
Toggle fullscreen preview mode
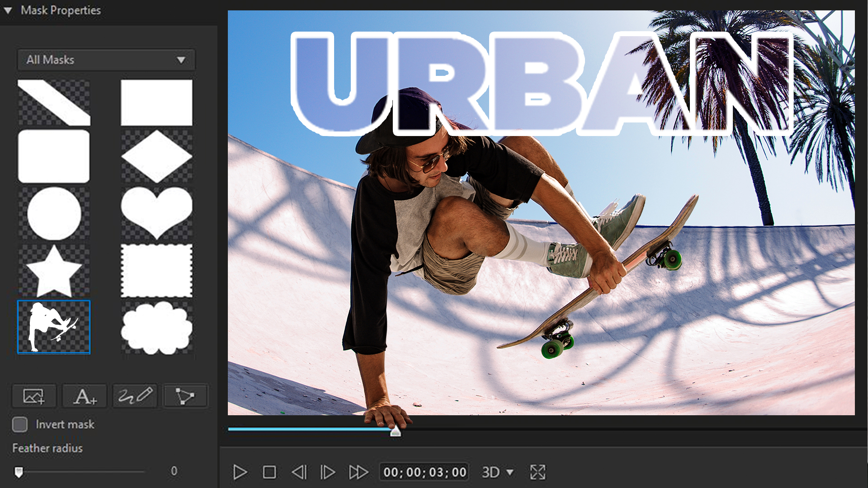click(538, 472)
